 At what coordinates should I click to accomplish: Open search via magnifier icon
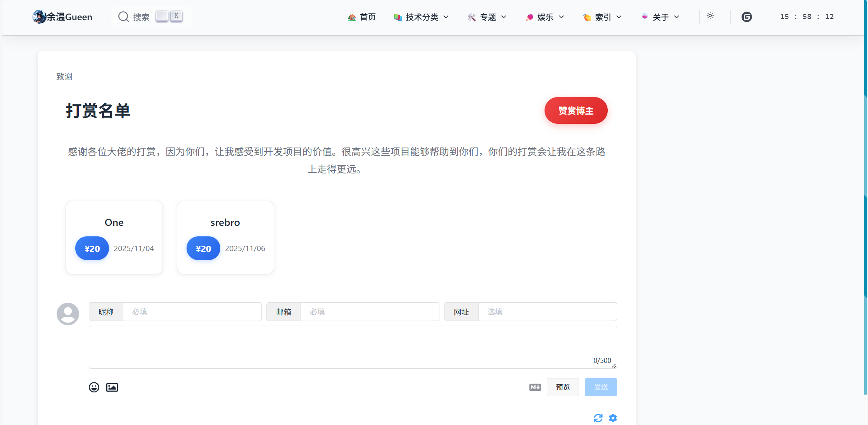[123, 17]
